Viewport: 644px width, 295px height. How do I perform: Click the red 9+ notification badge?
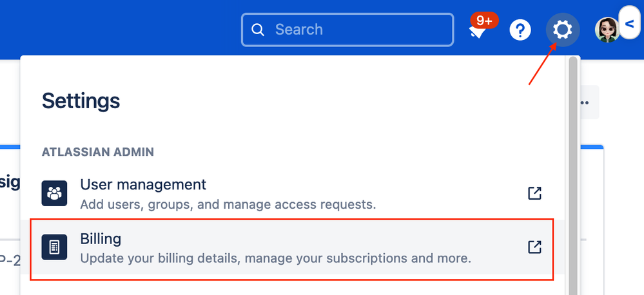(x=484, y=21)
